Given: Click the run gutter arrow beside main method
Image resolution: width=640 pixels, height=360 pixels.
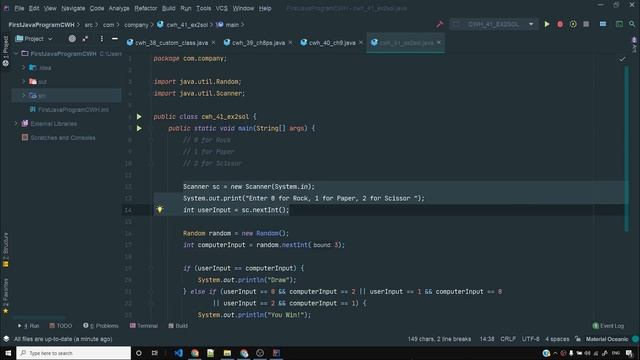Looking at the screenshot, I should click(139, 128).
